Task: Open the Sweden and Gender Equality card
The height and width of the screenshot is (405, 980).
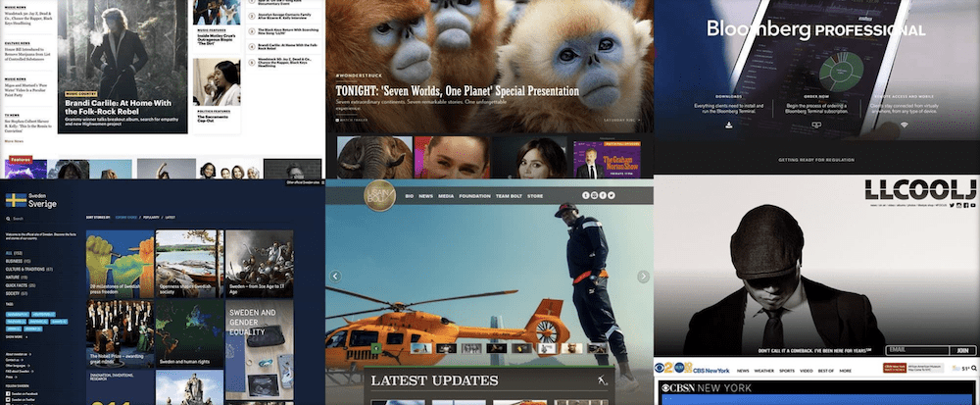Action: [260, 351]
